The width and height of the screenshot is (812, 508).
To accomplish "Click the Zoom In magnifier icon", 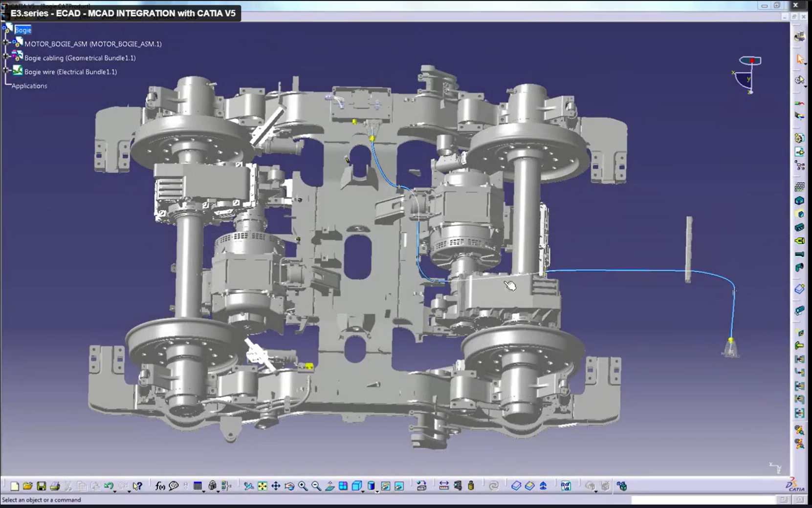I will (x=303, y=486).
